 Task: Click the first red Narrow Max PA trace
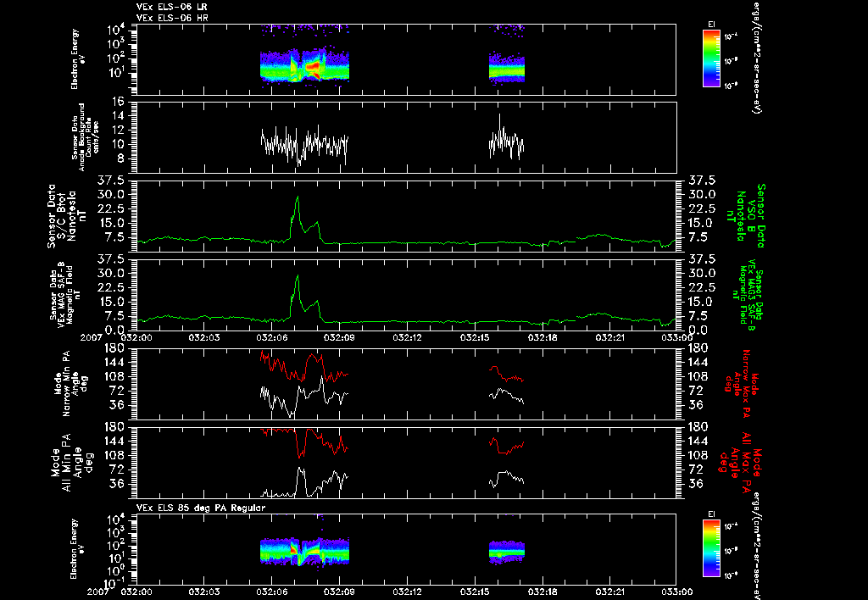(304, 365)
